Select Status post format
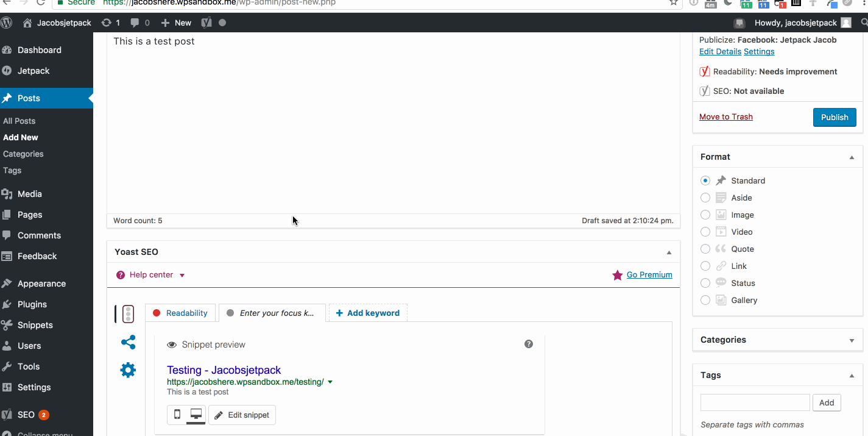This screenshot has width=868, height=436. [x=705, y=283]
